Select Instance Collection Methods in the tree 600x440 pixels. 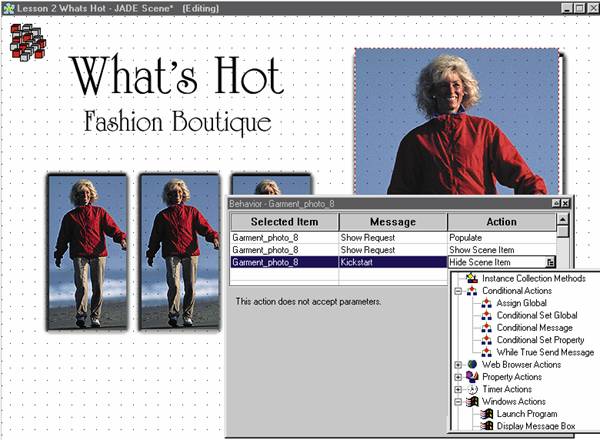534,278
